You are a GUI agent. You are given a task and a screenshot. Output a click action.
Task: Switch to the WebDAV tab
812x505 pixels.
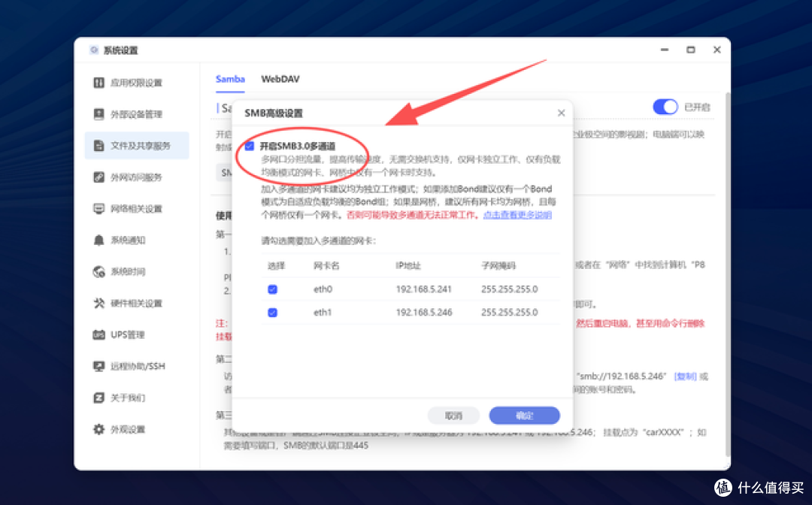pos(280,79)
